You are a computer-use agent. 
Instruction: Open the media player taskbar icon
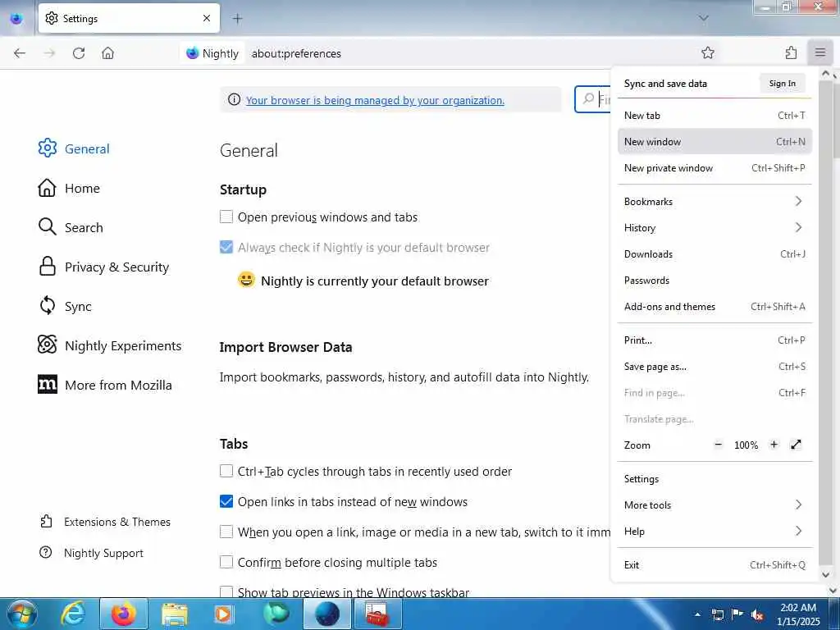224,614
